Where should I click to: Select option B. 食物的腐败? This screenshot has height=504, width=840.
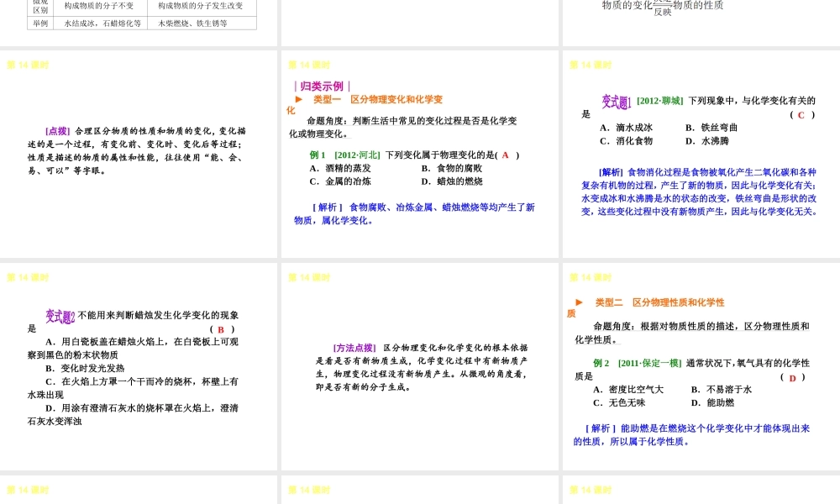click(452, 168)
